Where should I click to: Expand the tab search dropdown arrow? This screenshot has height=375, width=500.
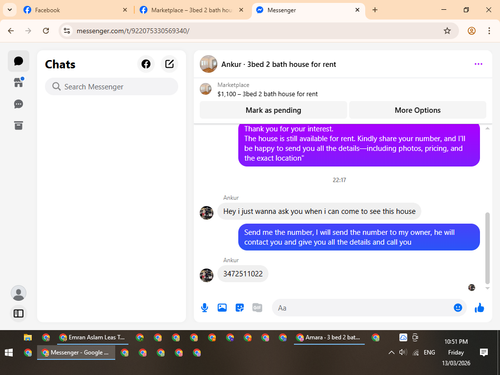[10, 10]
